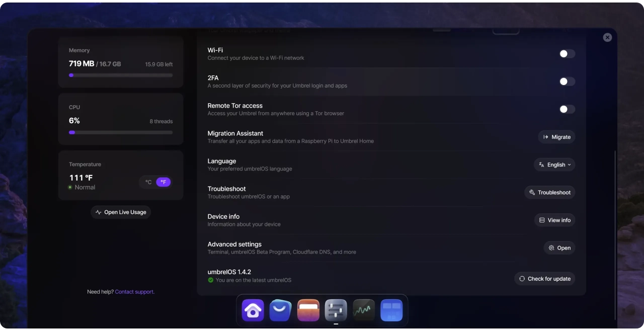The width and height of the screenshot is (644, 331).
Task: Open the Widgets dock icon
Action: pos(391,310)
